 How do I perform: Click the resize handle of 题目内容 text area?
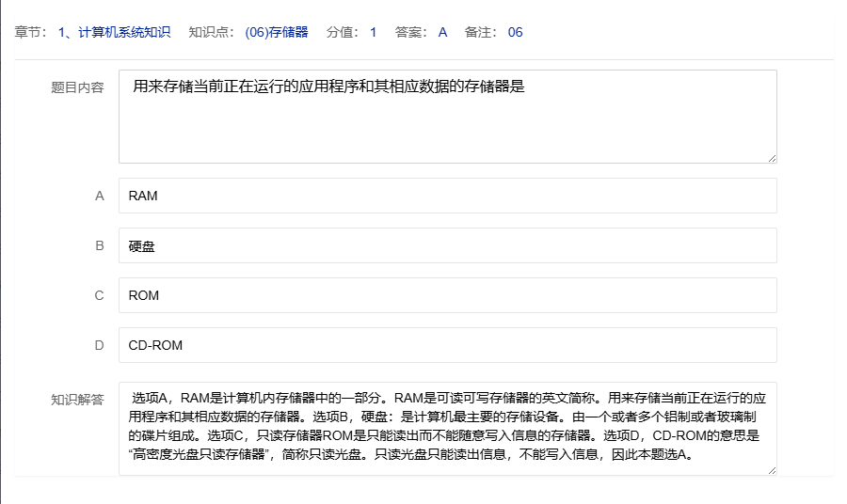click(772, 158)
